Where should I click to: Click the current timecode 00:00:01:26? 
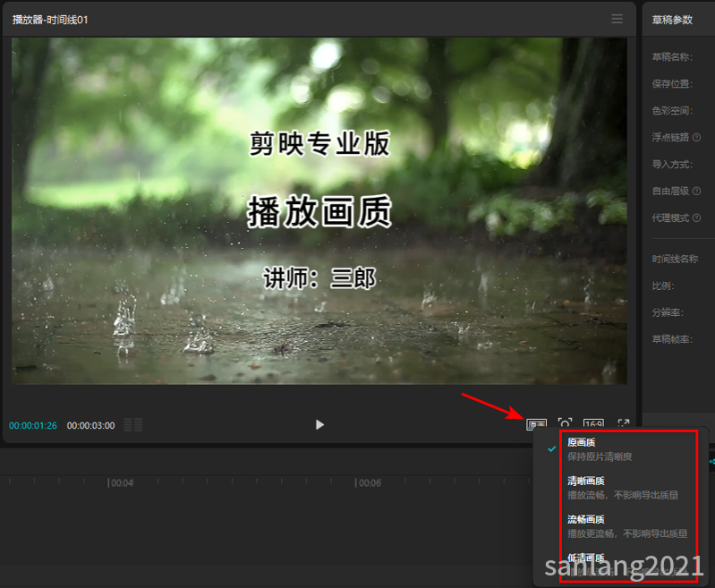pos(33,426)
